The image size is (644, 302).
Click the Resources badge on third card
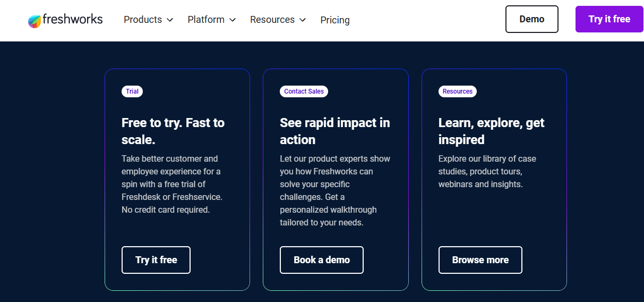[x=458, y=91]
